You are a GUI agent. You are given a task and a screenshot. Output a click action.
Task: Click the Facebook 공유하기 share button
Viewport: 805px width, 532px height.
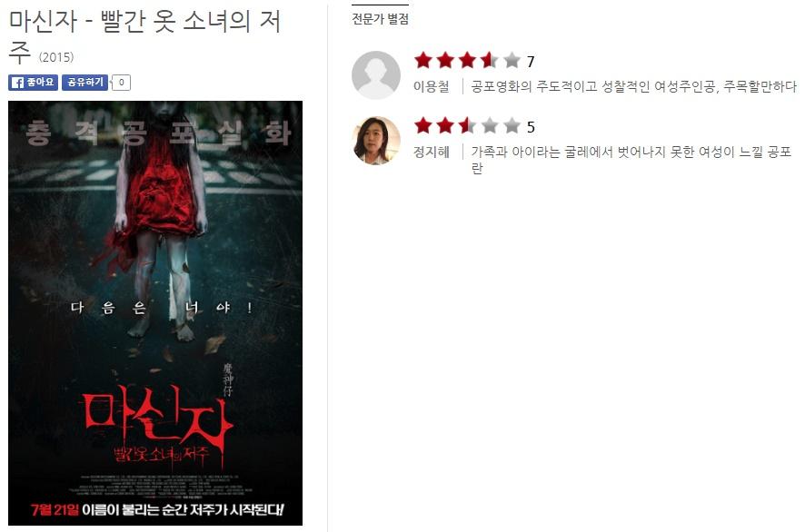coord(84,82)
